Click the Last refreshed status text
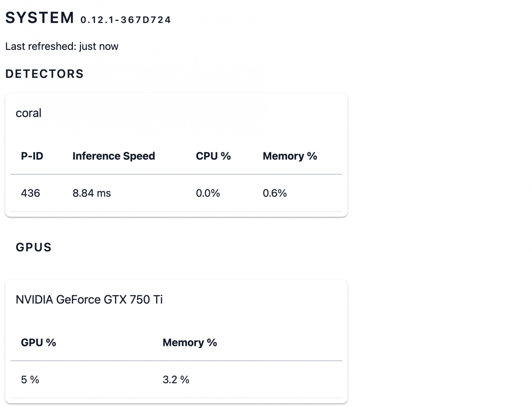532x407 pixels. pos(62,46)
